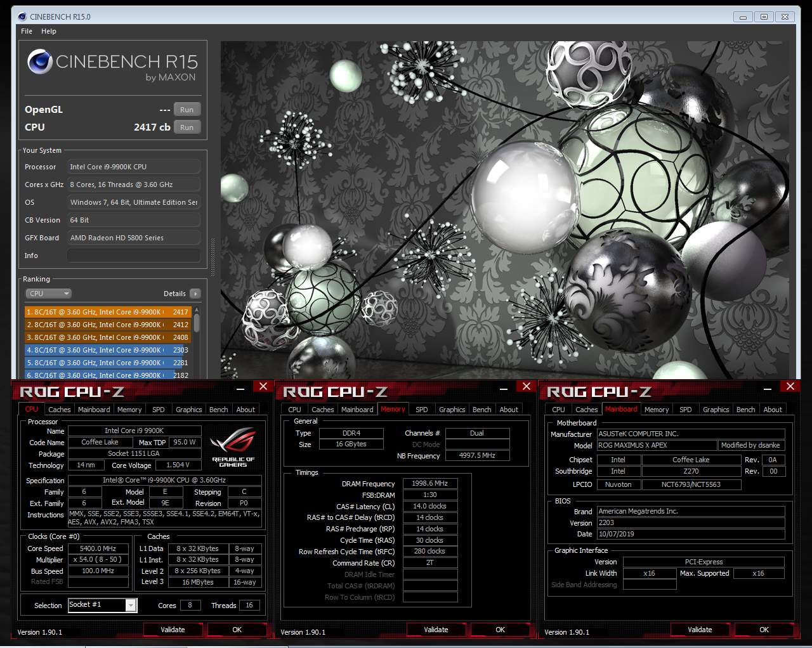Select ranking entry 3 with score 2408
The image size is (812, 648).
click(x=107, y=337)
